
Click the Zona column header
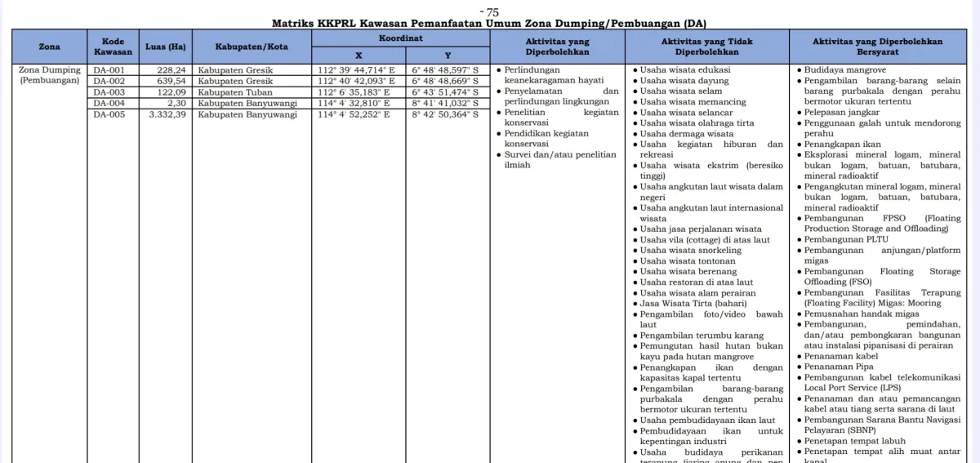pyautogui.click(x=49, y=47)
